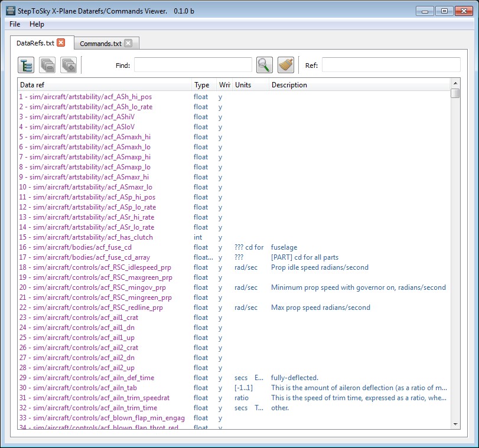Screen dimensions: 479x448
Task: Select row 26 acf_ail2_crat
Action: click(x=234, y=348)
